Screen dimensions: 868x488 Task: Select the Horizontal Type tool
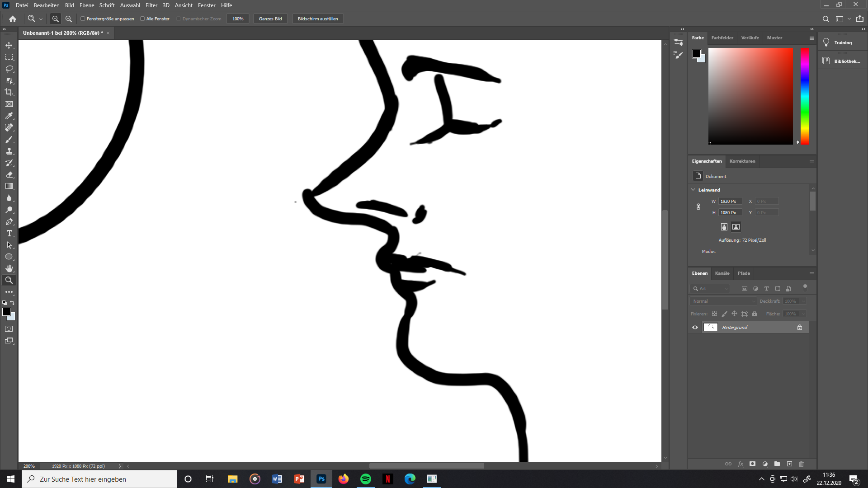tap(9, 233)
